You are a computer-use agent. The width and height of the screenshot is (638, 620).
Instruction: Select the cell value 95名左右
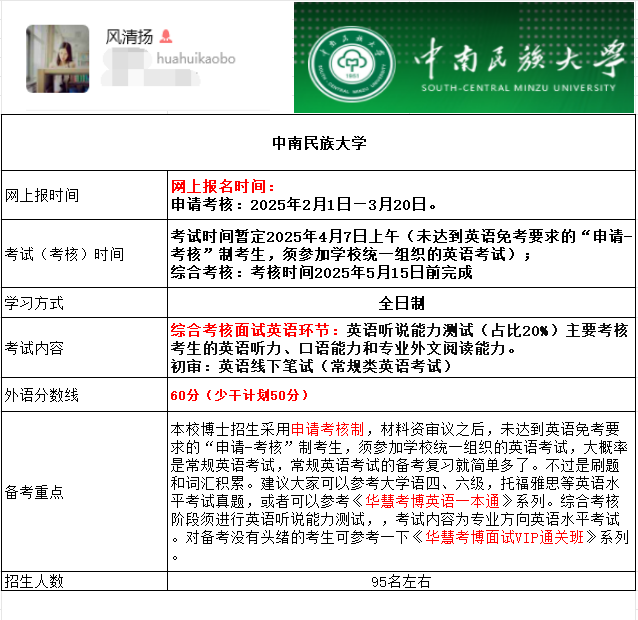[401, 582]
